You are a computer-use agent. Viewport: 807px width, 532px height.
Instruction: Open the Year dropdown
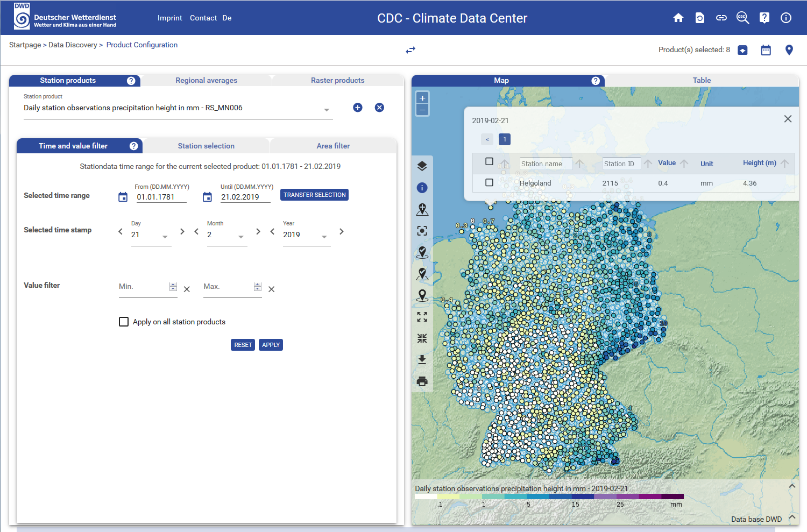(x=324, y=236)
